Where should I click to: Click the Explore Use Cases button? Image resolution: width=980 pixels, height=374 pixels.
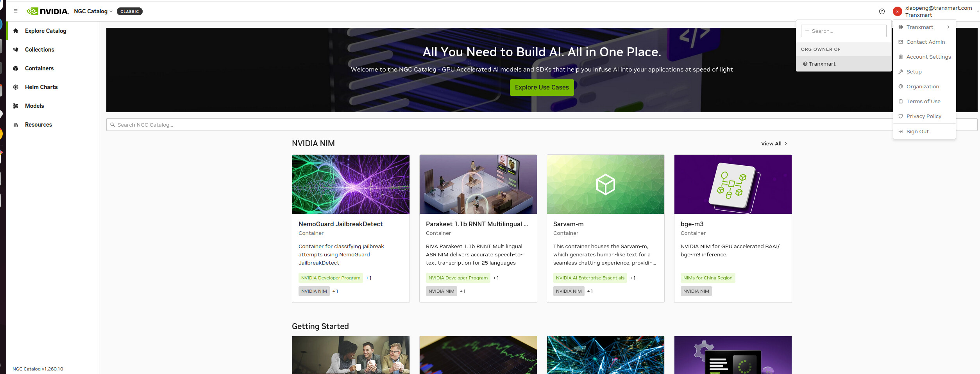point(542,88)
